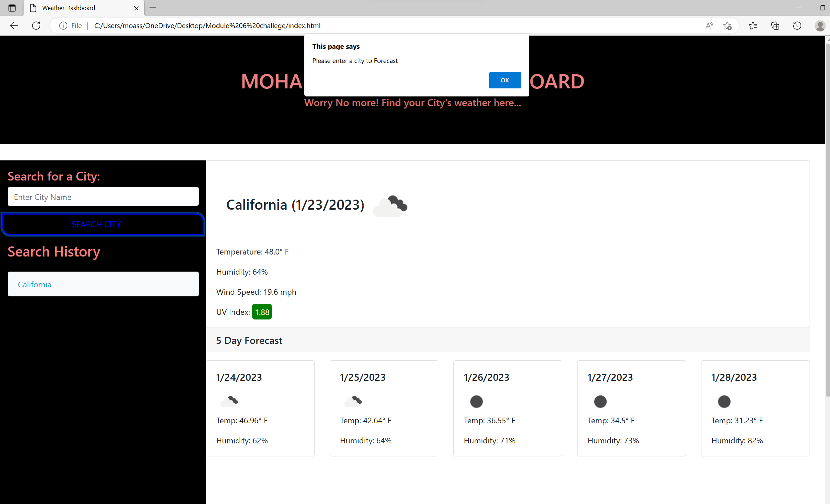Select California from Search History
The width and height of the screenshot is (830, 504).
103,284
